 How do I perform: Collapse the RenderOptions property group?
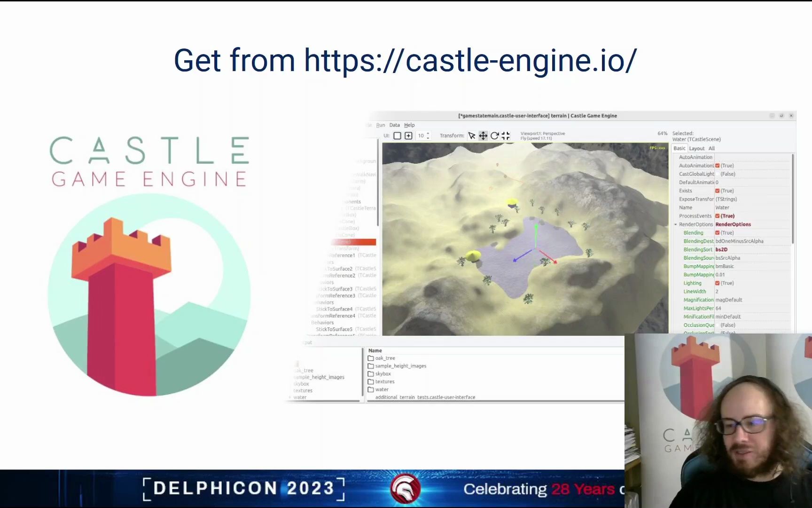coord(676,224)
